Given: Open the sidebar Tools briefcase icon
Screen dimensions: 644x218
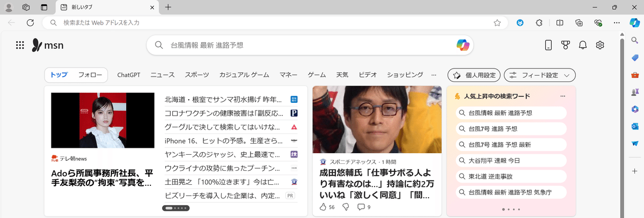Looking at the screenshot, I should click(x=635, y=75).
